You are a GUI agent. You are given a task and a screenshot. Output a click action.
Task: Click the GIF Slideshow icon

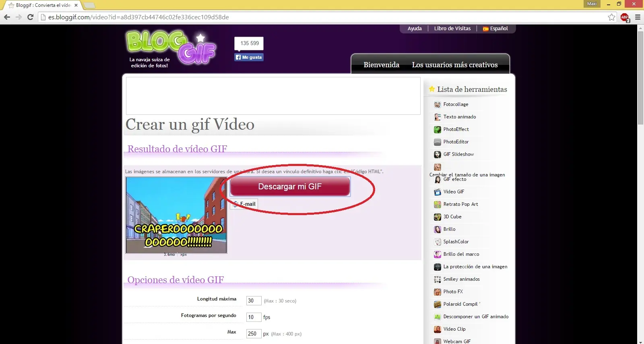coord(438,155)
